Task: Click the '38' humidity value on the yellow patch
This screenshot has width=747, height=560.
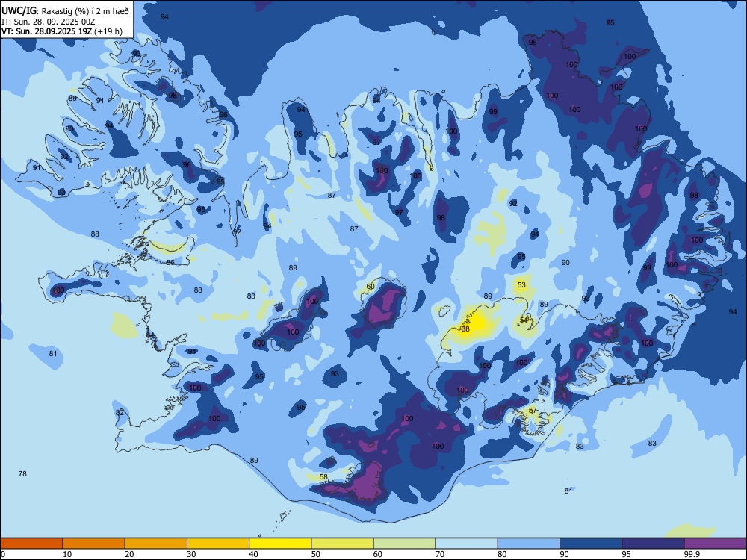Action: coord(465,329)
